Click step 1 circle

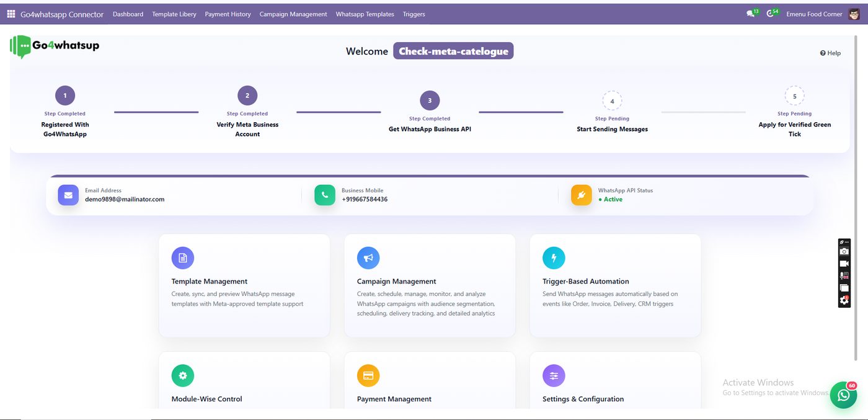pos(65,96)
